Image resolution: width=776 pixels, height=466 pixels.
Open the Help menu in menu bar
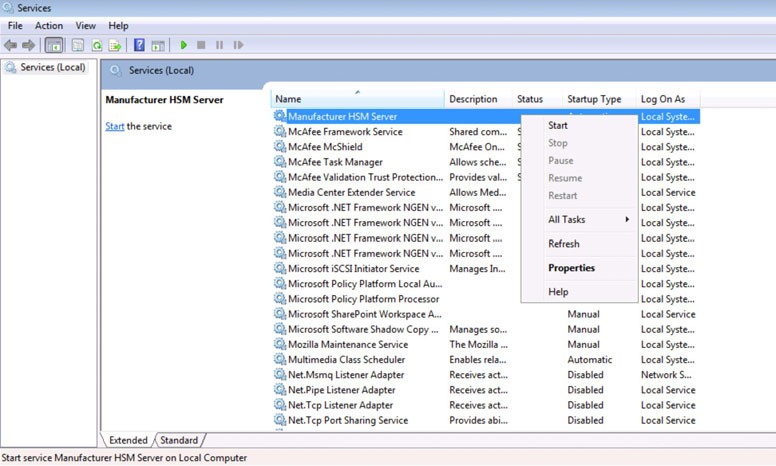pos(118,26)
